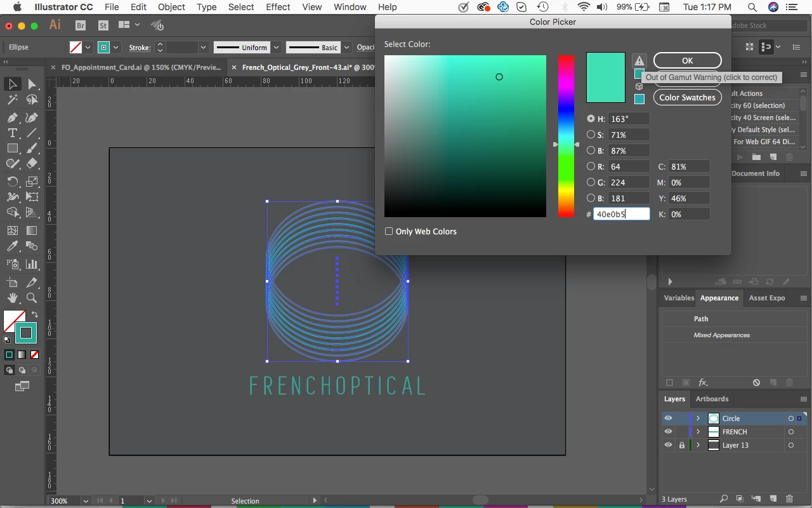
Task: Switch to the Artboards tab
Action: (712, 399)
